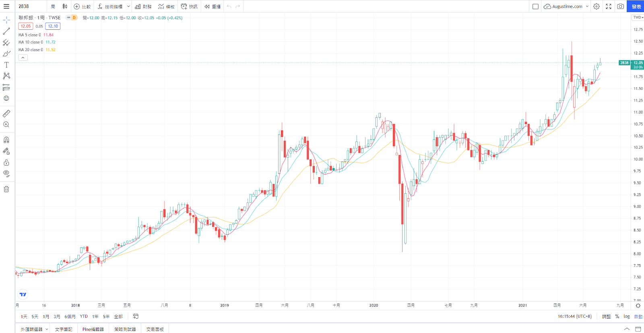Screen dimensions: 644x333
Task: Take a snapshot with camera icon
Action: tap(621, 6)
